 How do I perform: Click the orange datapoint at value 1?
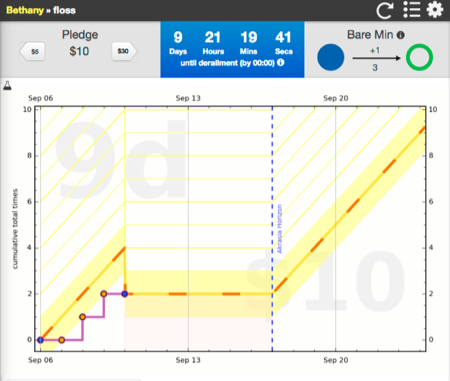point(82,317)
